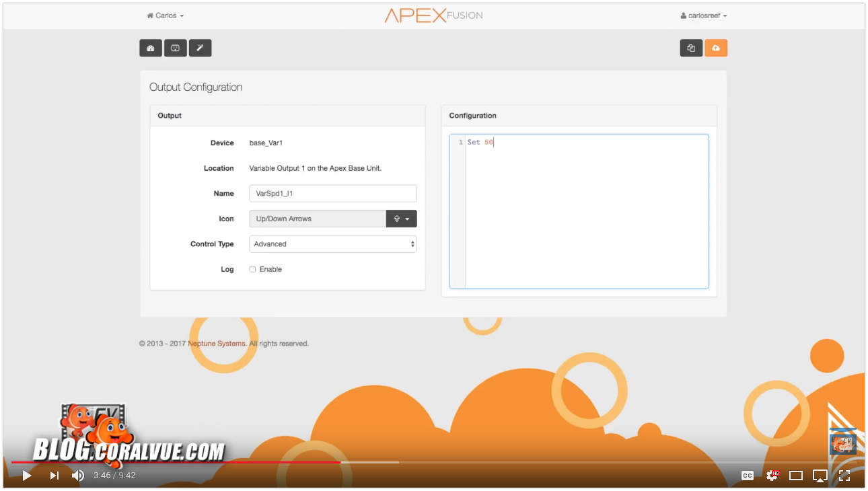The image size is (868, 491).
Task: Enable the Log checkbox
Action: [253, 269]
